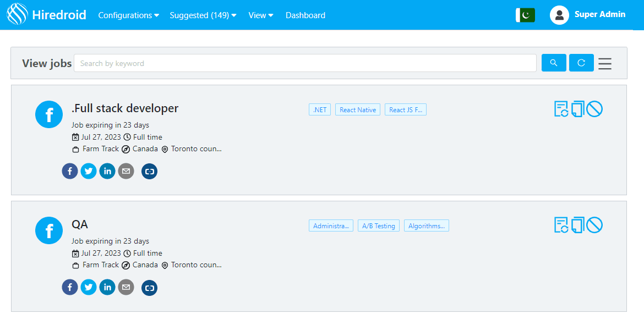This screenshot has width=644, height=330.
Task: Focus the Search by keyword field
Action: tap(305, 63)
